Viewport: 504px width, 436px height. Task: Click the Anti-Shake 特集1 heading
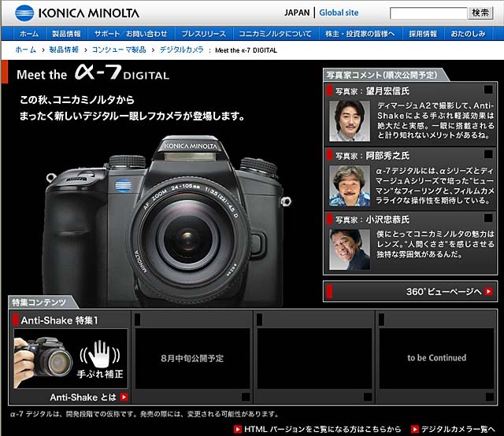click(x=59, y=320)
